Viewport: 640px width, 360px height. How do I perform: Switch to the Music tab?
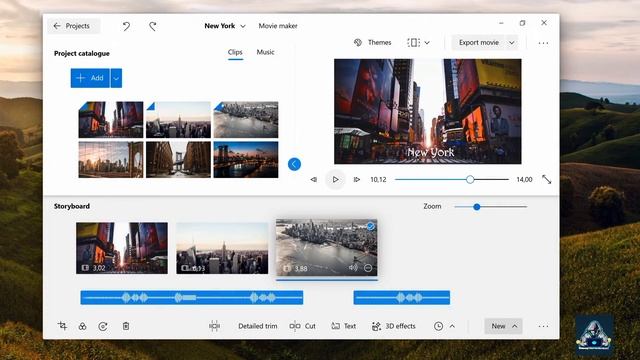(265, 52)
